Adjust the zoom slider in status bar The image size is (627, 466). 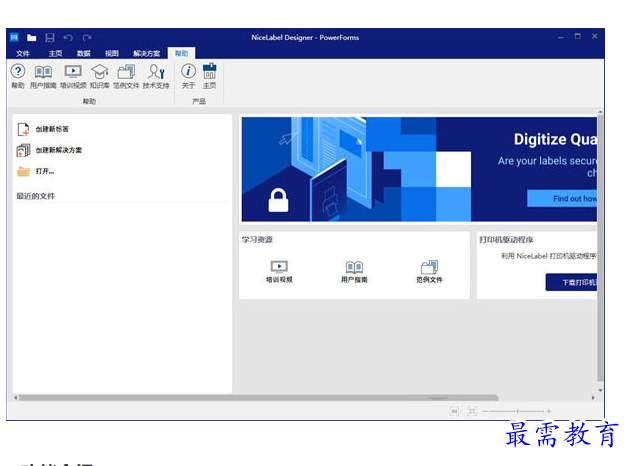click(x=517, y=411)
